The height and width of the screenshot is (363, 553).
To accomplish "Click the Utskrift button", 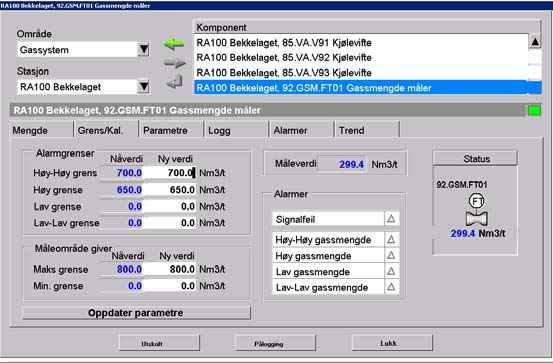I will [159, 343].
